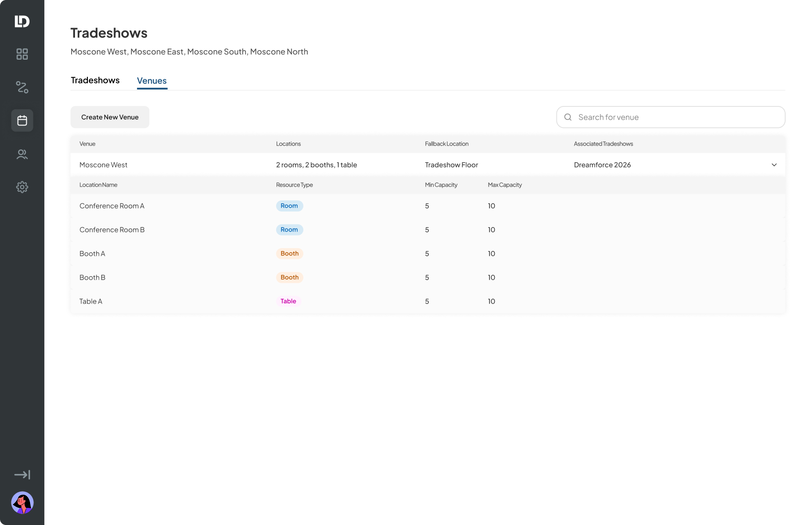Click the search magnifier icon
The image size is (812, 525).
[x=568, y=117]
